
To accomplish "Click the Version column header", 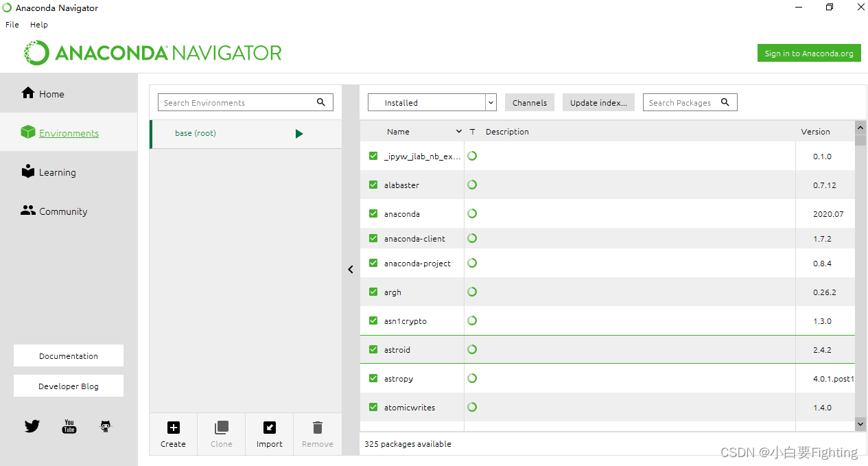I will click(x=815, y=132).
